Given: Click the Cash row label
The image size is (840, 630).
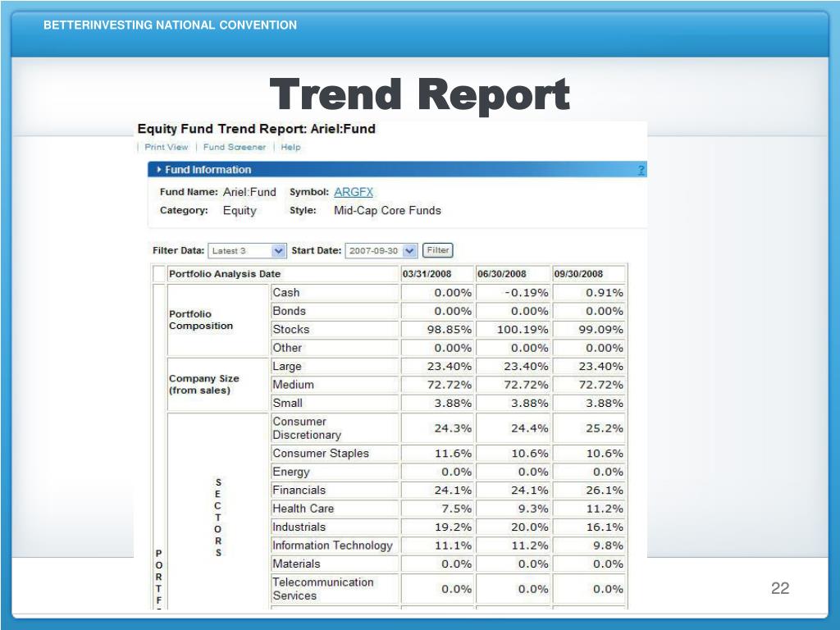Looking at the screenshot, I should [286, 293].
